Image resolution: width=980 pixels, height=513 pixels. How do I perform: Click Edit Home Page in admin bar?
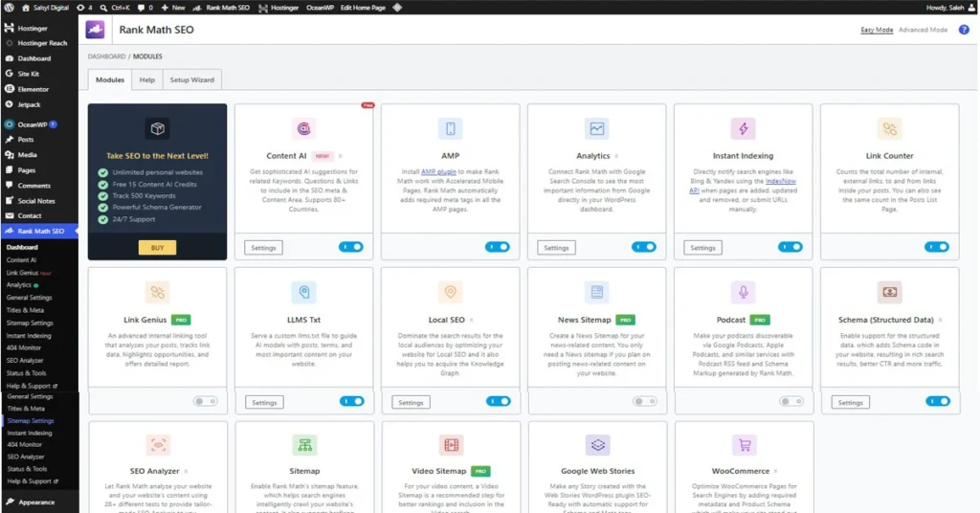coord(363,8)
